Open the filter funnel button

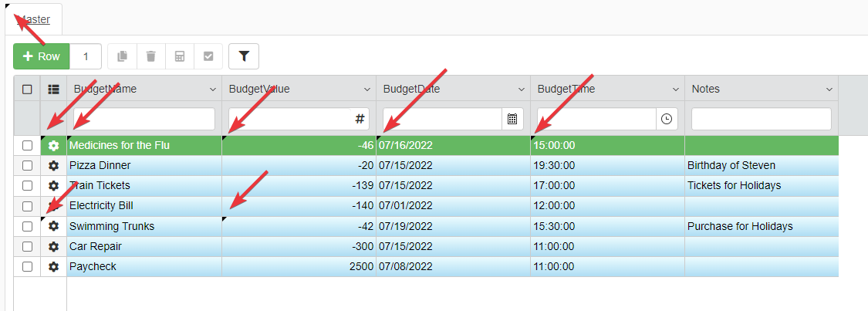tap(244, 56)
